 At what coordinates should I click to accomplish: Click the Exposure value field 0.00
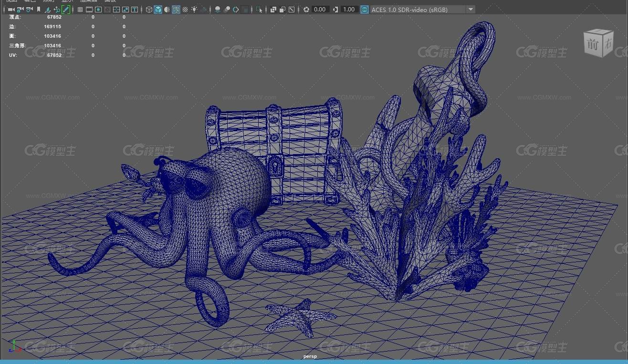pyautogui.click(x=320, y=10)
